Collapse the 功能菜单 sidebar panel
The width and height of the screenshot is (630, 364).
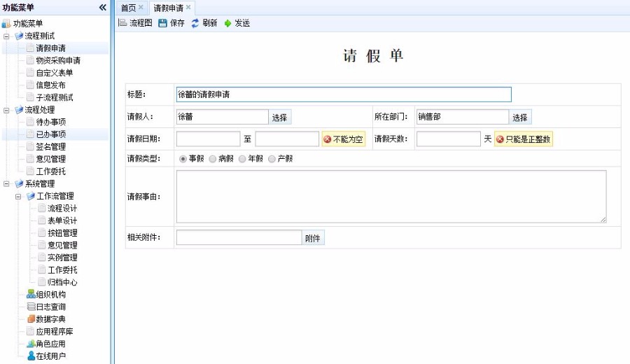tap(103, 7)
